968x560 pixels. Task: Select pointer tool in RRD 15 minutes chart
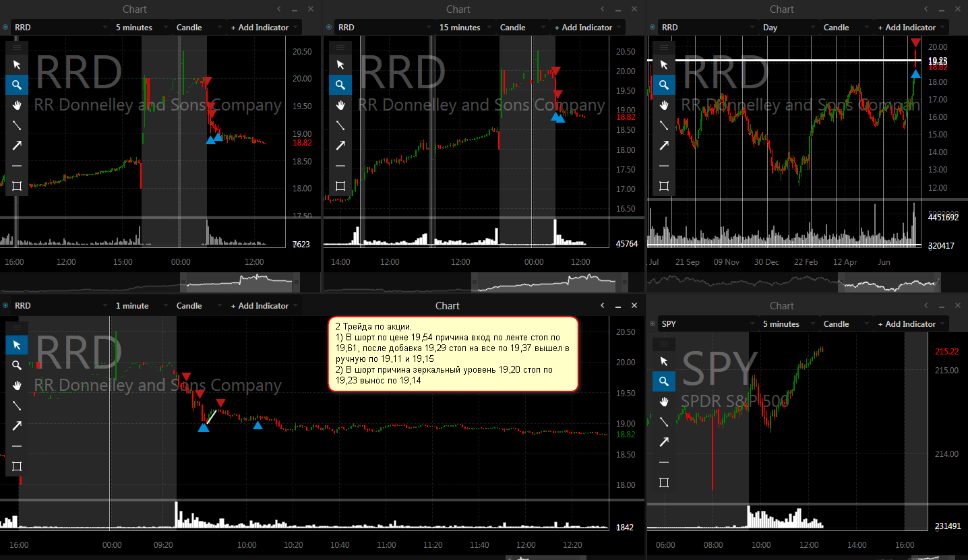[340, 65]
